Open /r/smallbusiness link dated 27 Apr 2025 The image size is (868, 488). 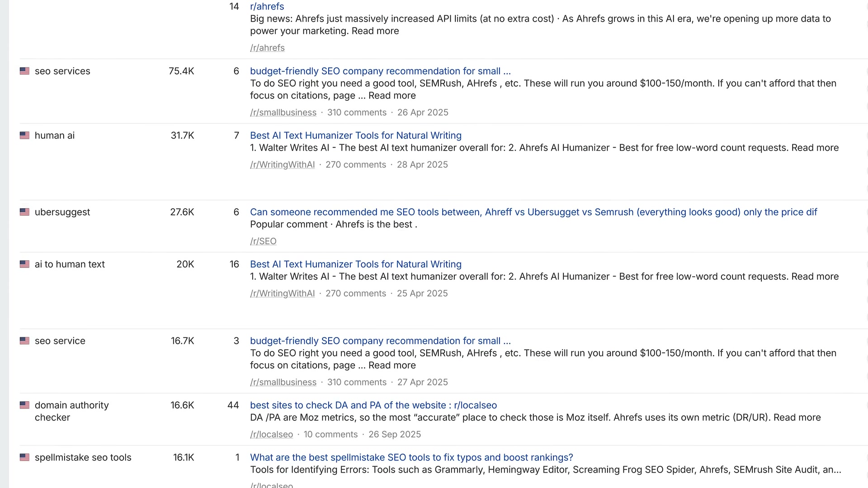pos(283,382)
